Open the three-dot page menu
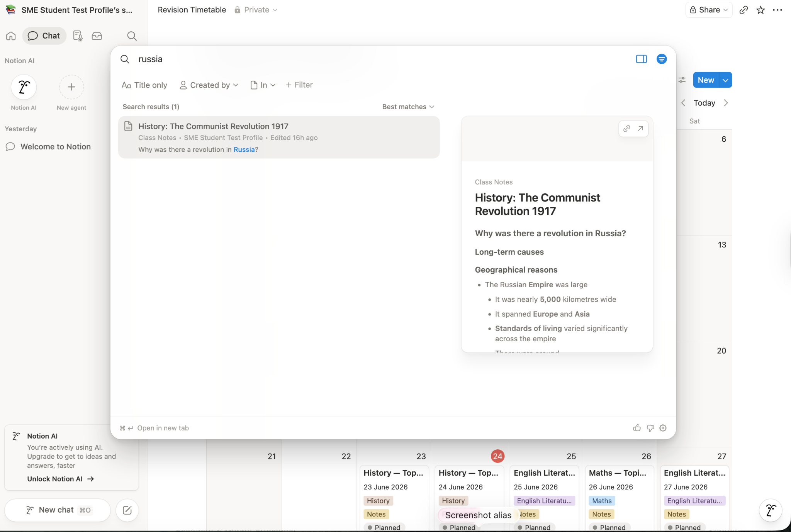Image resolution: width=791 pixels, height=532 pixels. 777,10
